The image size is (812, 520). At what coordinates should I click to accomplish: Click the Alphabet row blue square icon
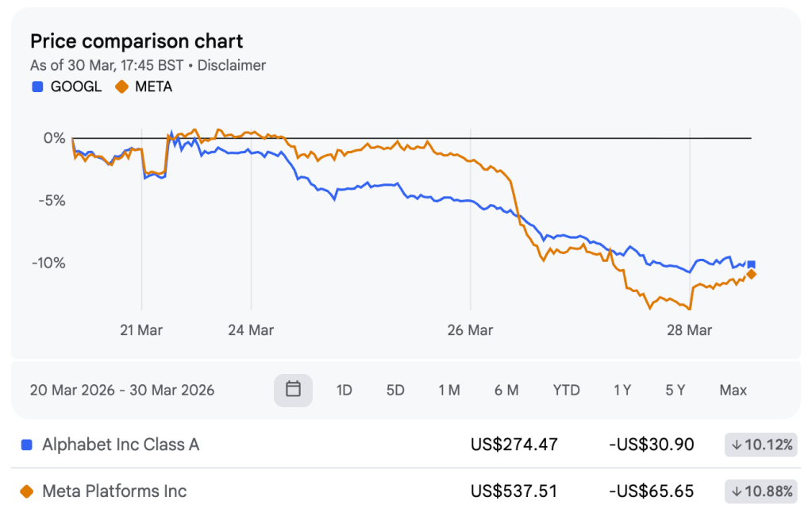[27, 445]
